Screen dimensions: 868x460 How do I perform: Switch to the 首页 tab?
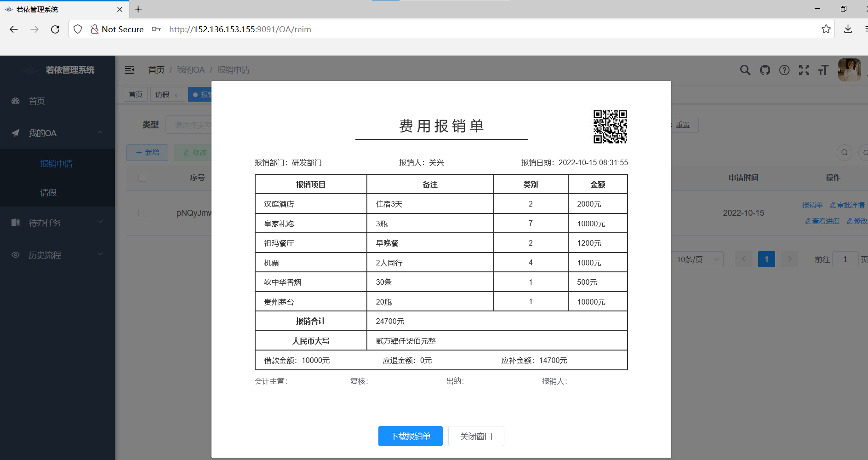click(x=136, y=94)
